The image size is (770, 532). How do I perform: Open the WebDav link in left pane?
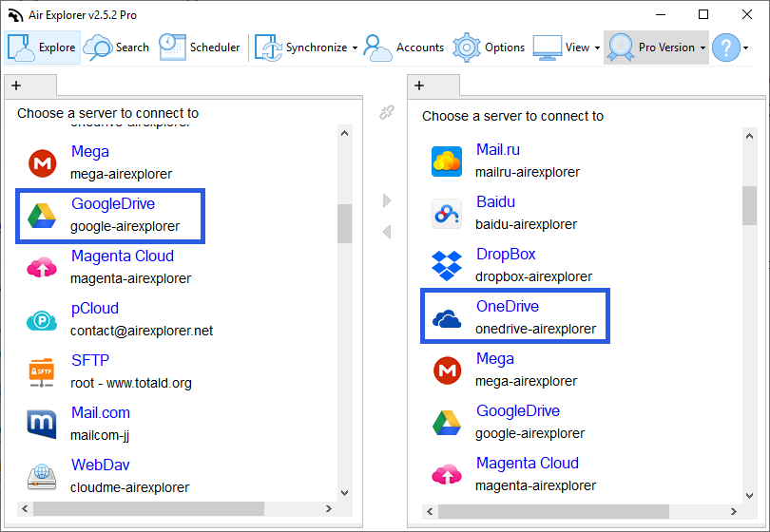click(x=101, y=465)
